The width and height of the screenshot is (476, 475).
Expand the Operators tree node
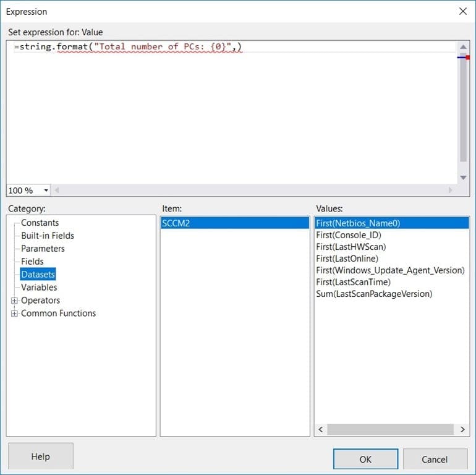14,301
